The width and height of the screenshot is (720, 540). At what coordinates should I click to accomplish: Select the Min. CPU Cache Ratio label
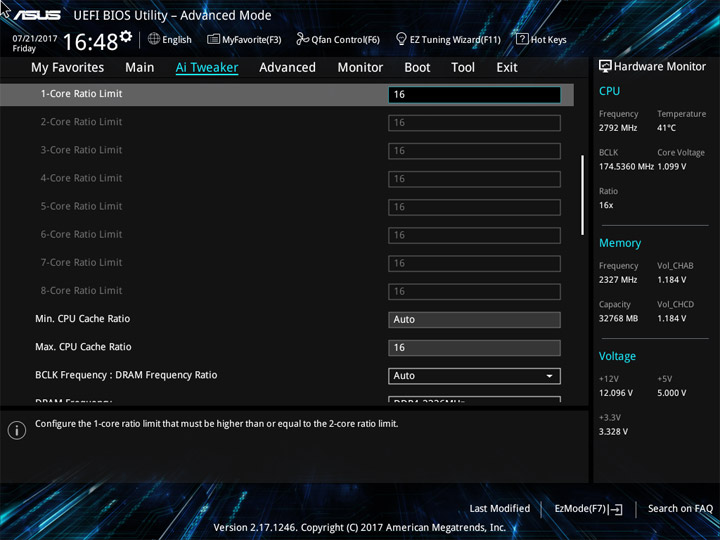point(83,319)
